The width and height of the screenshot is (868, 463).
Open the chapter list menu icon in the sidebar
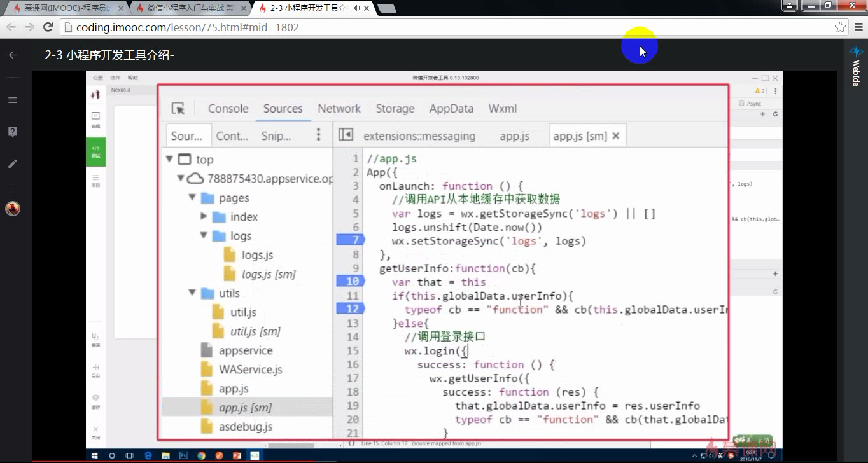(13, 100)
